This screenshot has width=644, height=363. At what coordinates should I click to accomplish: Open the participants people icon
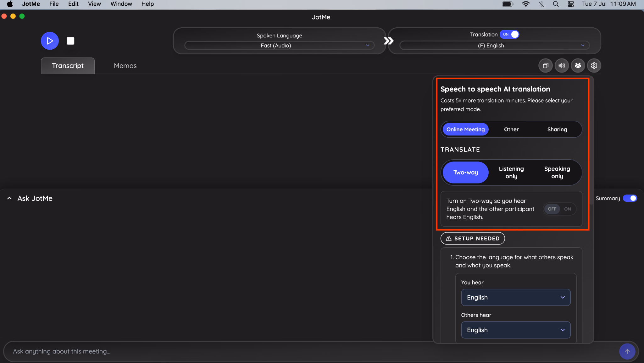(x=578, y=66)
